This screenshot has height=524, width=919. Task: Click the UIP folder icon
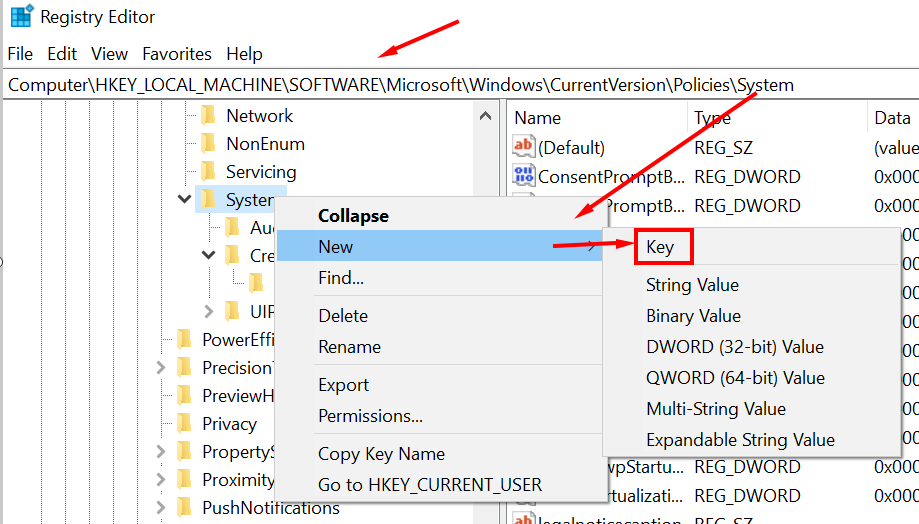(233, 311)
